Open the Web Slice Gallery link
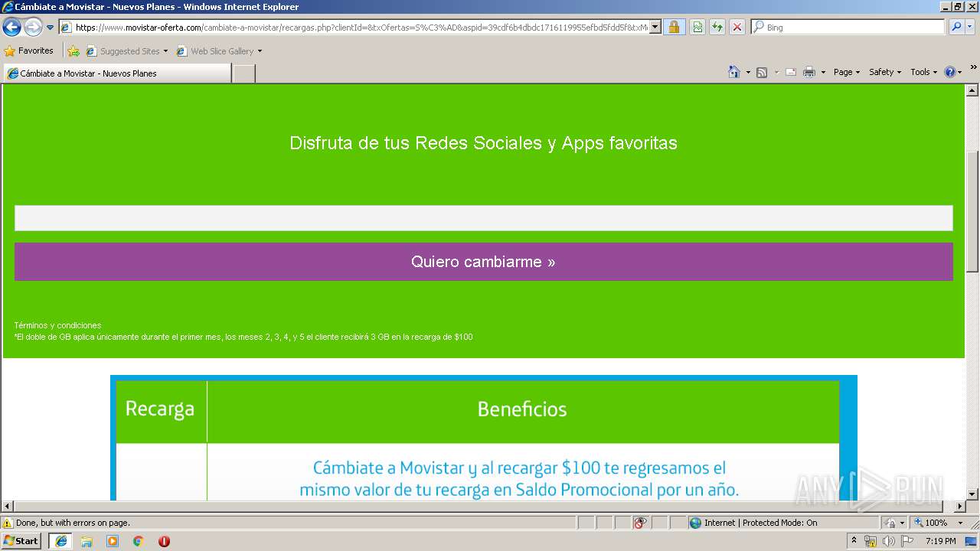Screen dimensions: 980x551 [x=215, y=51]
